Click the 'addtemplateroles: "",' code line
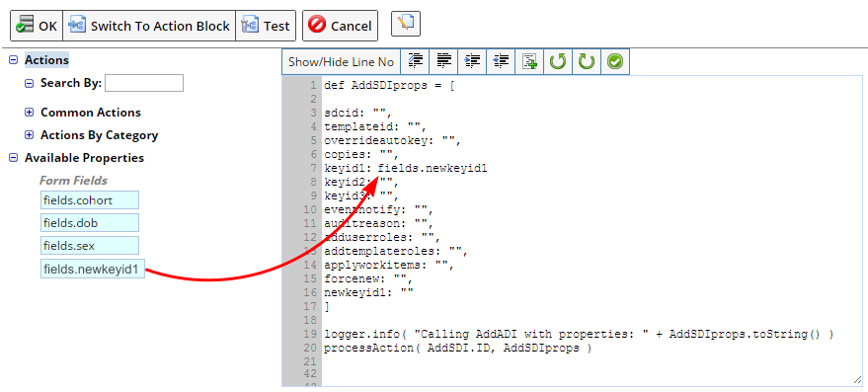Image resolution: width=868 pixels, height=392 pixels. tap(396, 252)
